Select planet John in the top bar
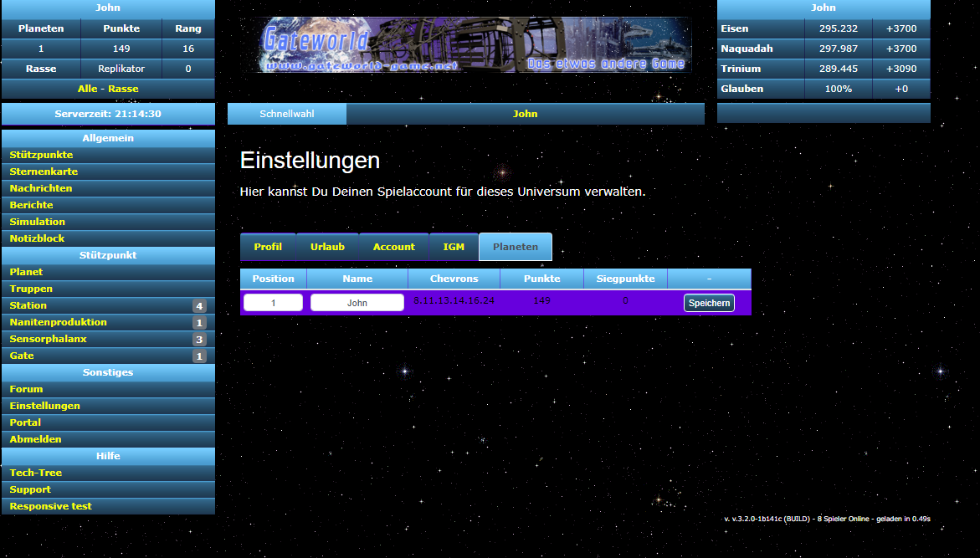Viewport: 980px width, 558px height. tap(525, 114)
